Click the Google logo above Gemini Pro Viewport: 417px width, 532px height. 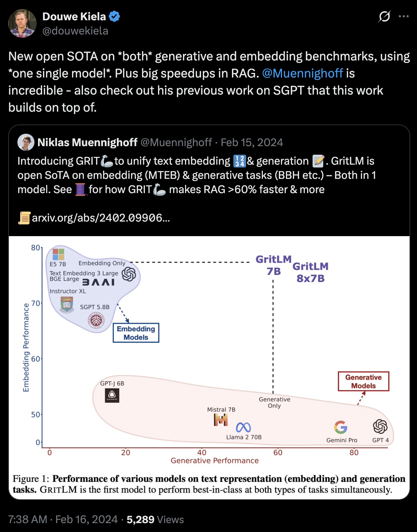[341, 427]
